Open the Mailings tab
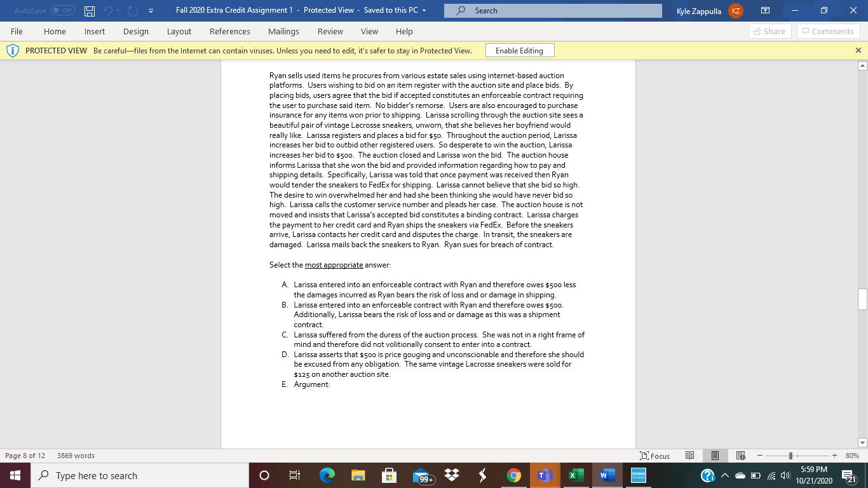The width and height of the screenshot is (868, 488). 283,31
